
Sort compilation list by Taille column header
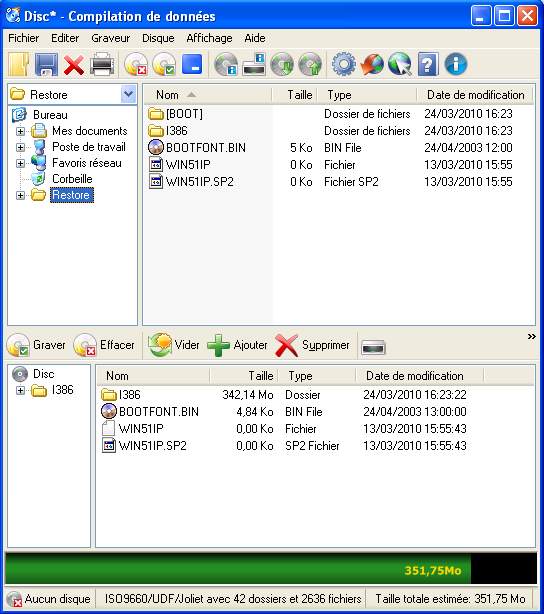click(244, 376)
